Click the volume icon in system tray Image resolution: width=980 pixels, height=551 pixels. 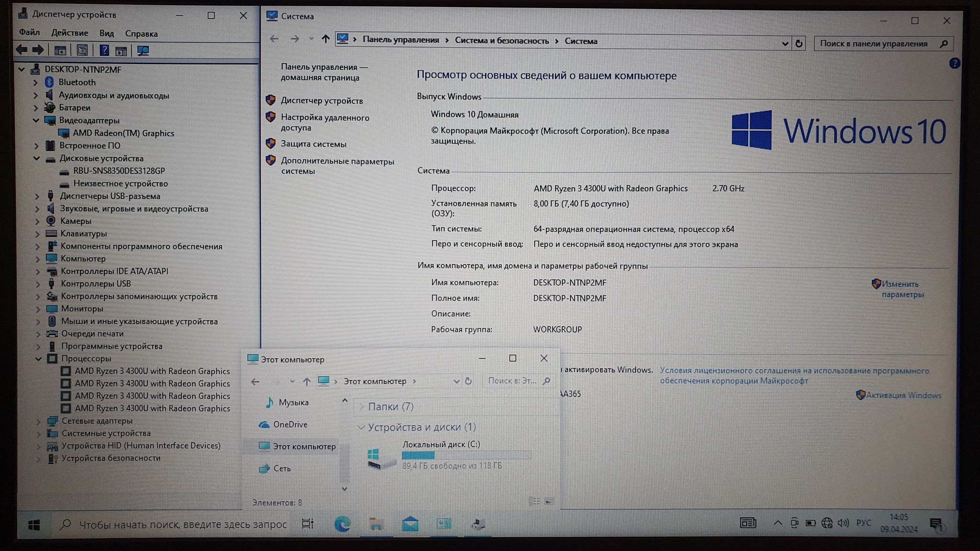coord(843,523)
